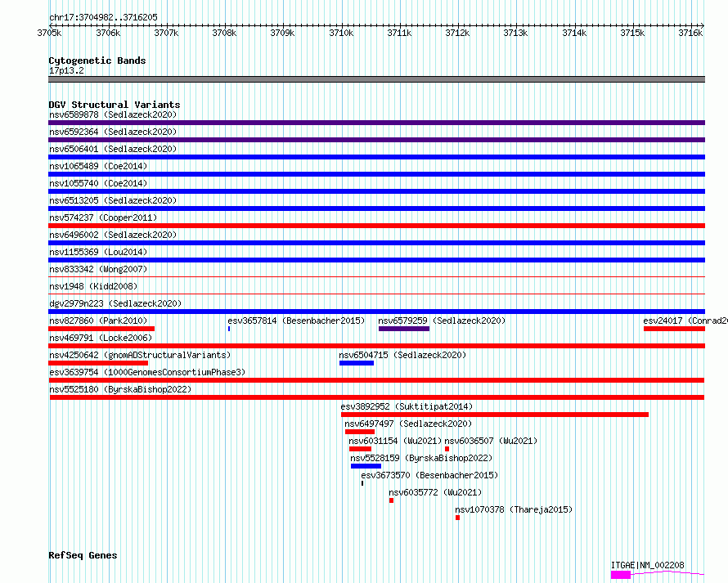Click the nsv6589878 (Sedlazeck2020) variant label
The height and width of the screenshot is (583, 728).
pos(113,114)
